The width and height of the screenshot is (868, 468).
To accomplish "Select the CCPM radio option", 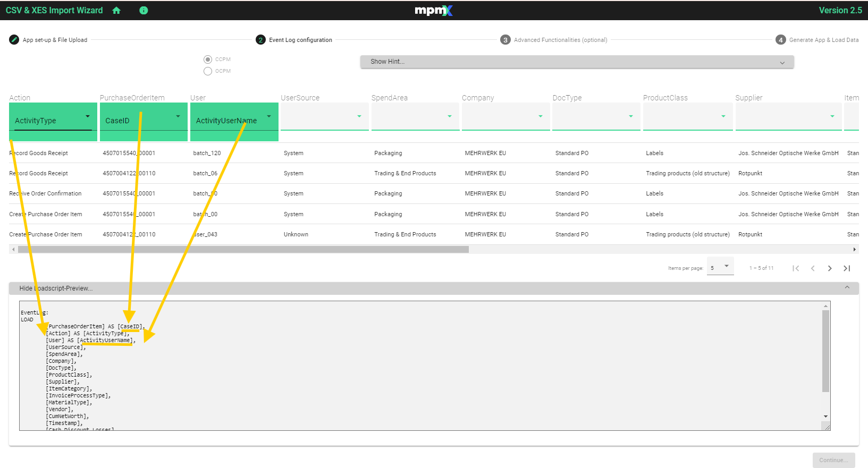I will (208, 59).
